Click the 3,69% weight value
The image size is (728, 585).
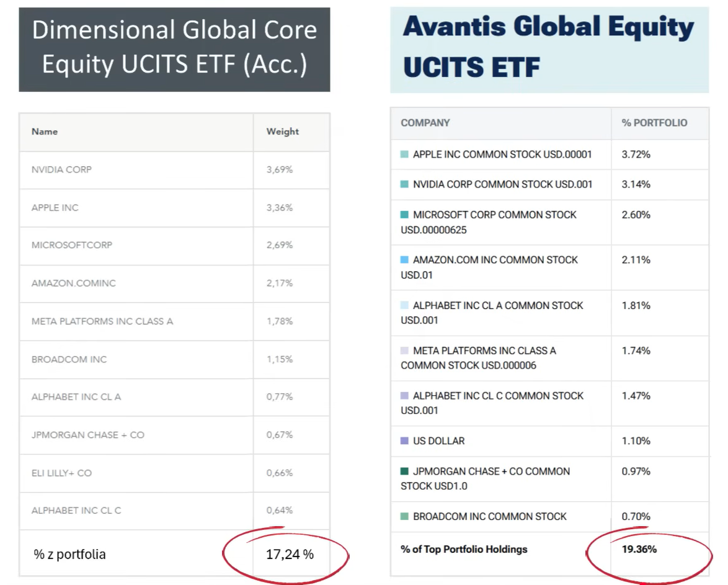280,169
